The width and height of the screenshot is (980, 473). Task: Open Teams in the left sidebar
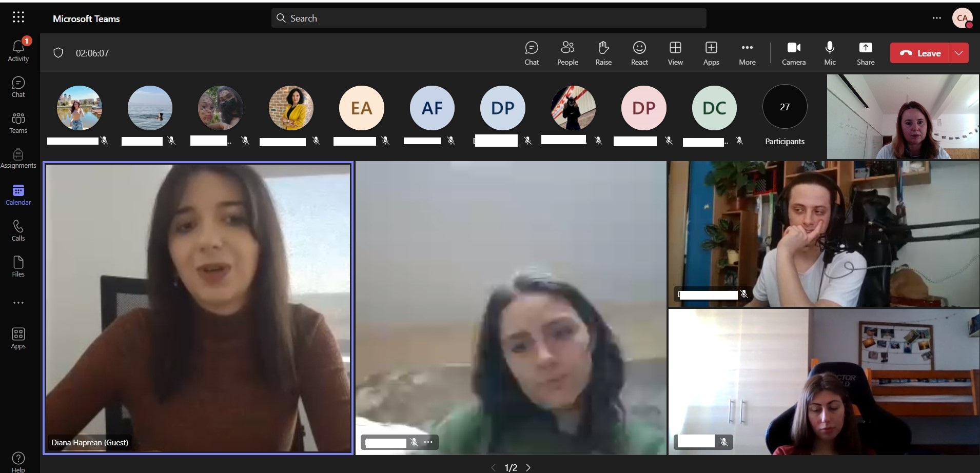pos(18,123)
